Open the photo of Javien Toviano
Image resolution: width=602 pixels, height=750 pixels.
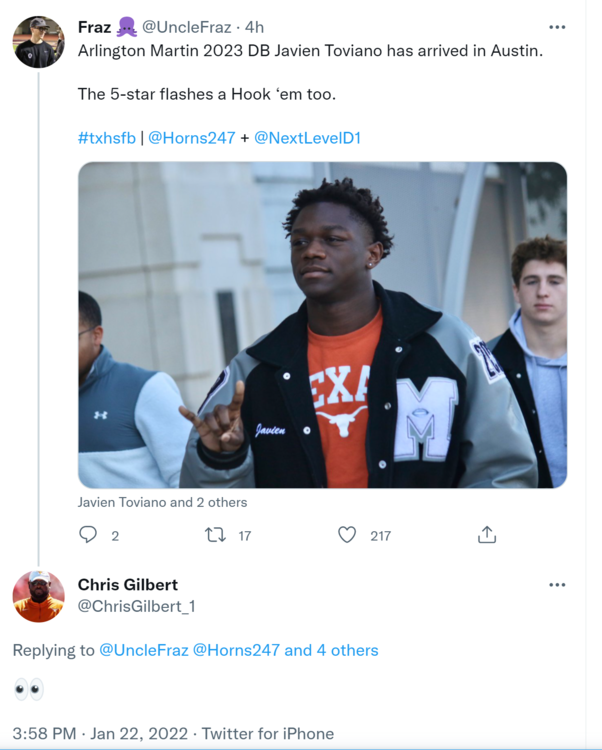point(322,325)
